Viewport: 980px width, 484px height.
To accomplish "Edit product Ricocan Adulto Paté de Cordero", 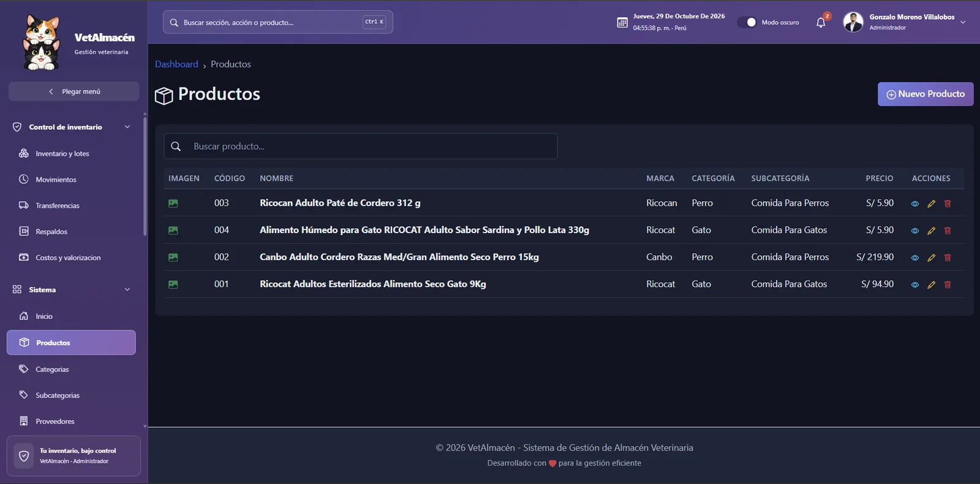I will (931, 204).
